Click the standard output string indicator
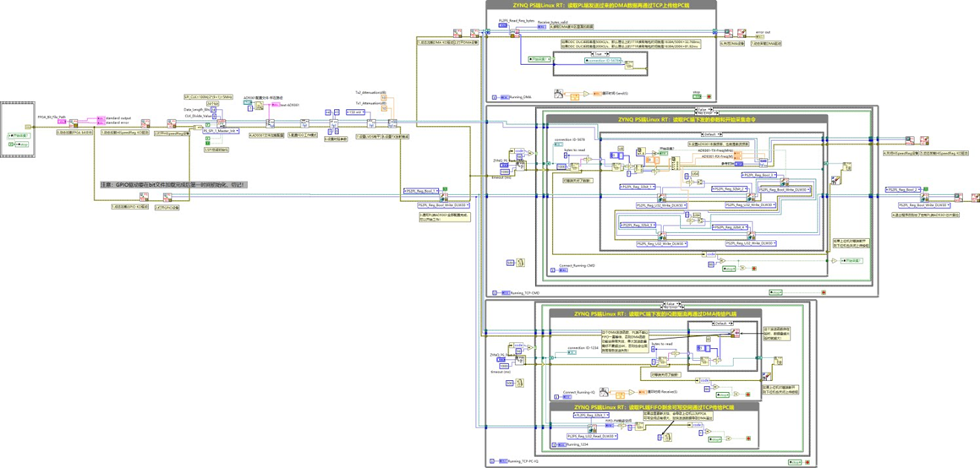 point(101,118)
